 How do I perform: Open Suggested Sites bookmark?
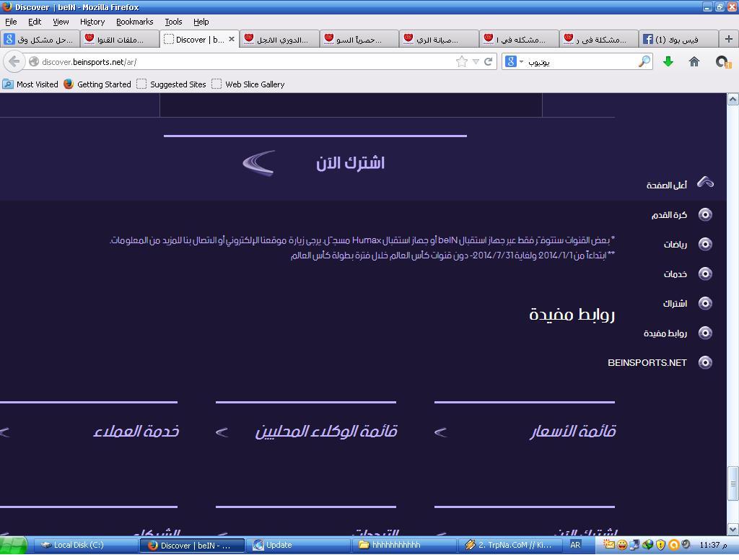[x=172, y=84]
